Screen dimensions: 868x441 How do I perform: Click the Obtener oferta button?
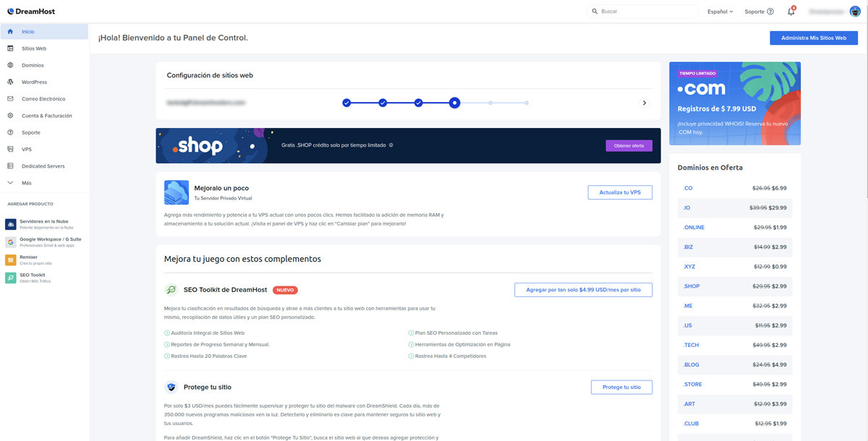[629, 146]
